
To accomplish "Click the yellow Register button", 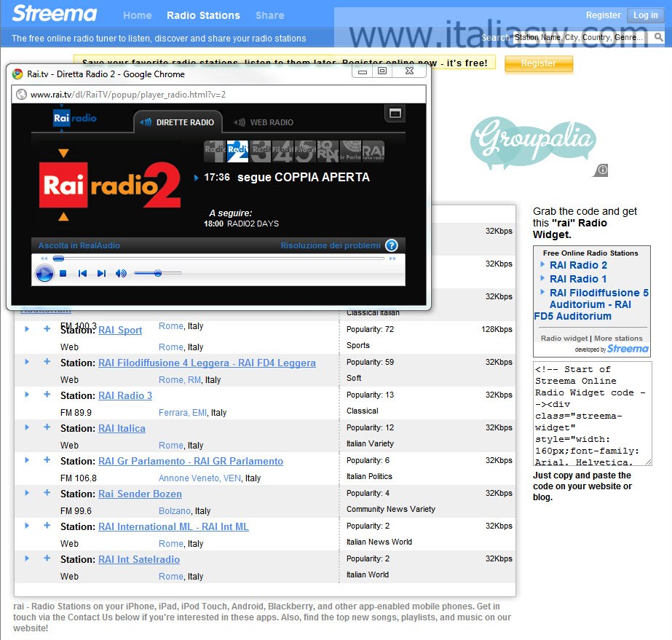I will [538, 63].
